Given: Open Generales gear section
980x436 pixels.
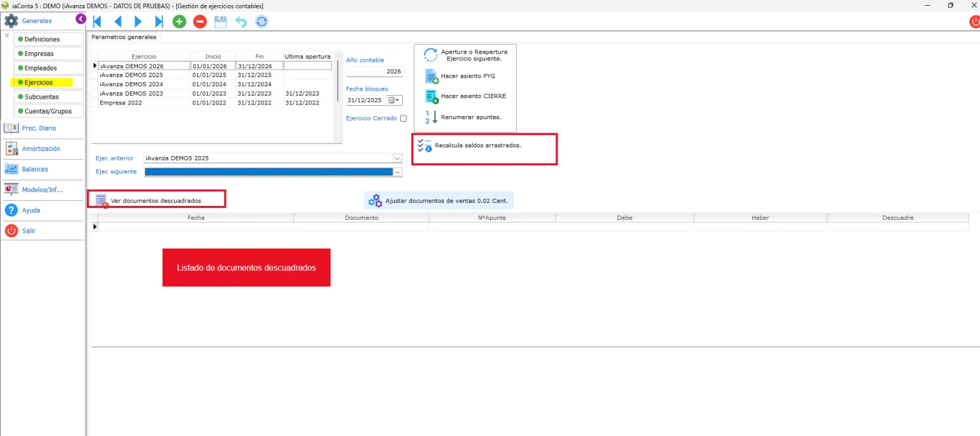Looking at the screenshot, I should click(x=37, y=21).
